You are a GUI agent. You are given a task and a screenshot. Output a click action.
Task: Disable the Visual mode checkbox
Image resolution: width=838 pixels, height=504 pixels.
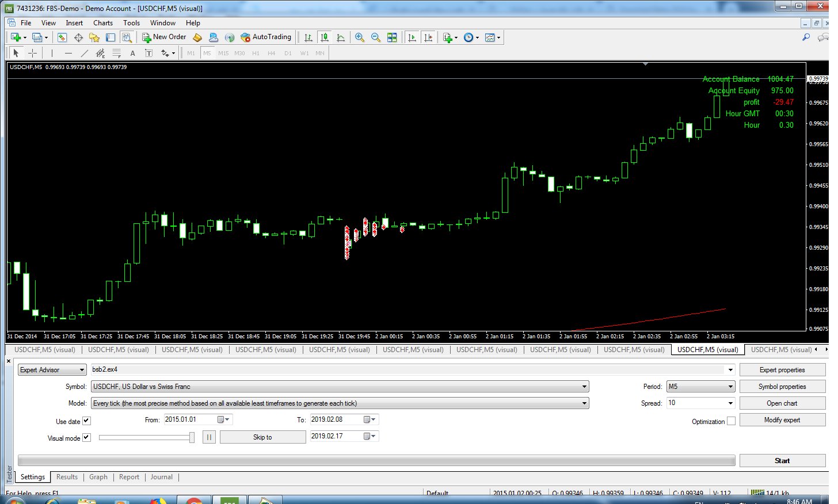tap(86, 438)
